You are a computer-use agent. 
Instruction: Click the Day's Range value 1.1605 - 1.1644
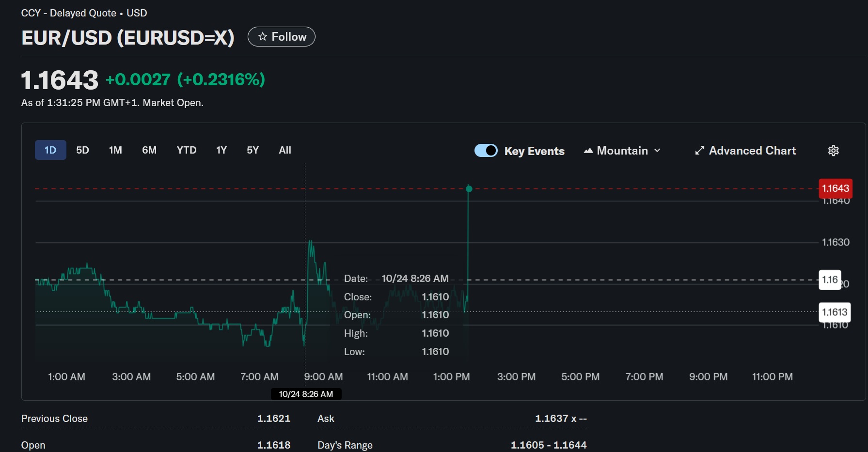coord(549,445)
